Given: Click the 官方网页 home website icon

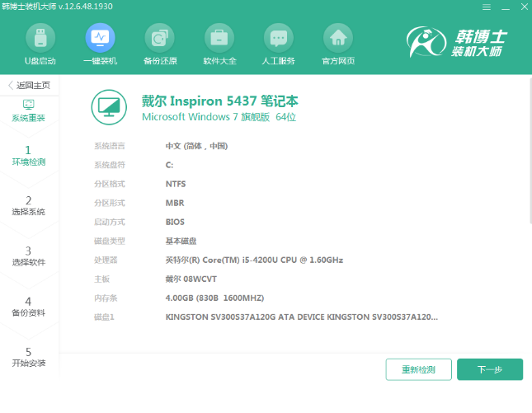Looking at the screenshot, I should click(x=337, y=39).
